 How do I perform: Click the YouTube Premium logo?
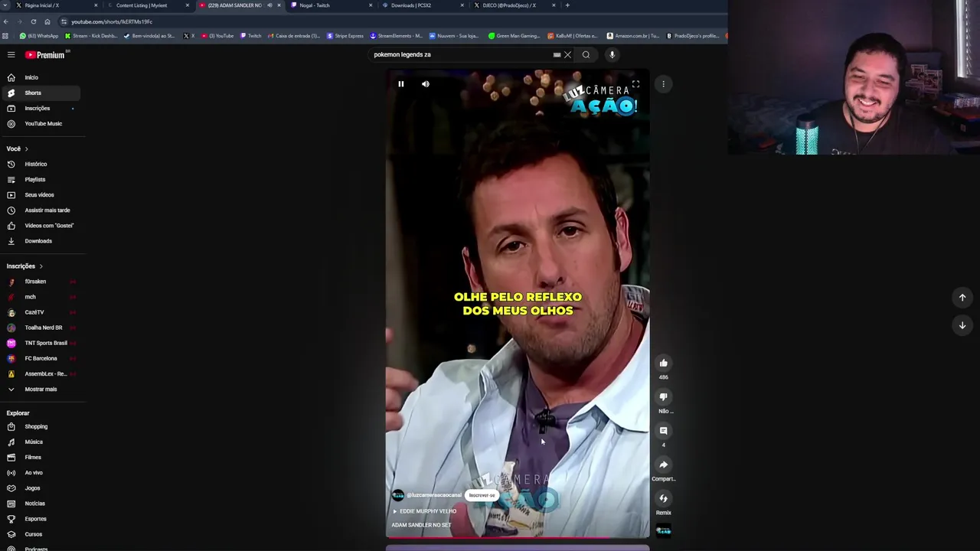[x=47, y=54]
